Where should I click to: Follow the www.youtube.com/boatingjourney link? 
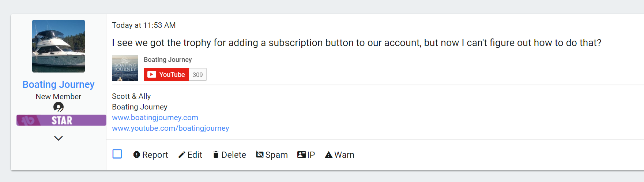pyautogui.click(x=170, y=128)
